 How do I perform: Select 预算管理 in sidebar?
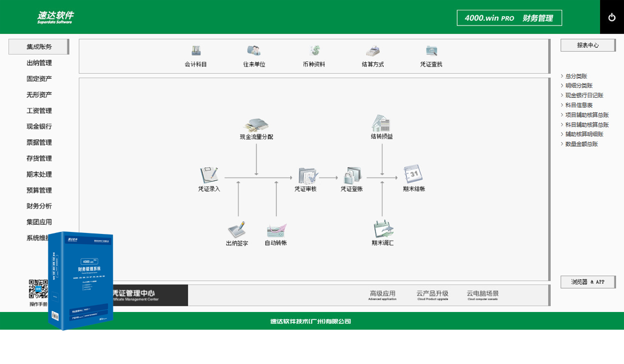[x=39, y=190]
